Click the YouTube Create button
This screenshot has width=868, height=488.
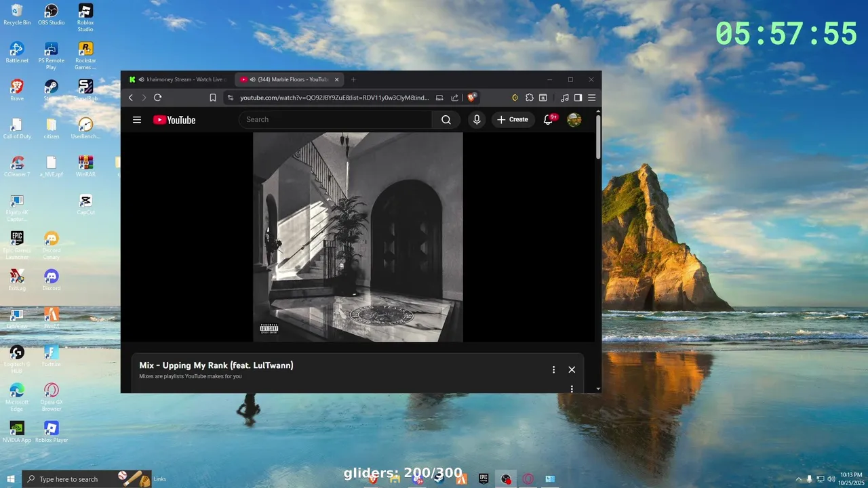513,120
